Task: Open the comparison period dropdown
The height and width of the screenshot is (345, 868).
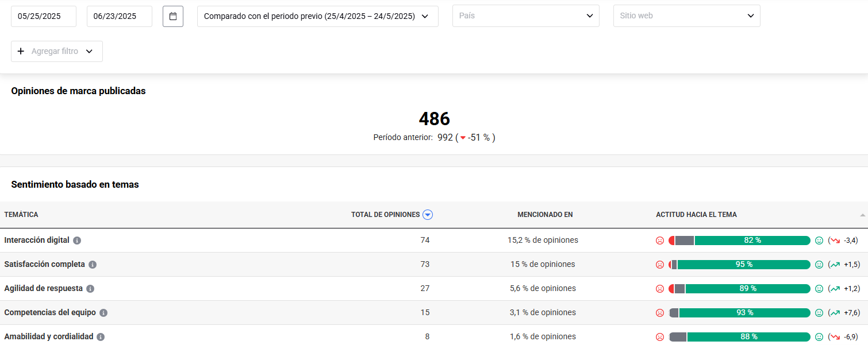Action: pos(317,16)
